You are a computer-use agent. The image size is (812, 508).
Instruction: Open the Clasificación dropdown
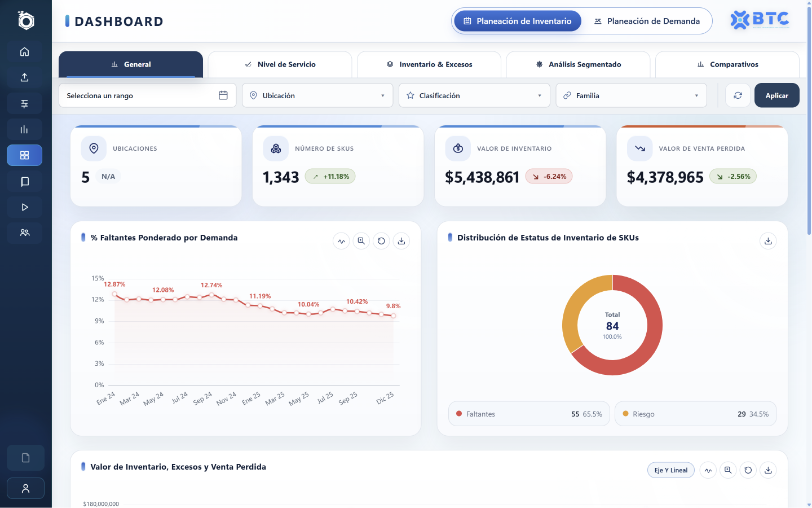[x=474, y=95]
